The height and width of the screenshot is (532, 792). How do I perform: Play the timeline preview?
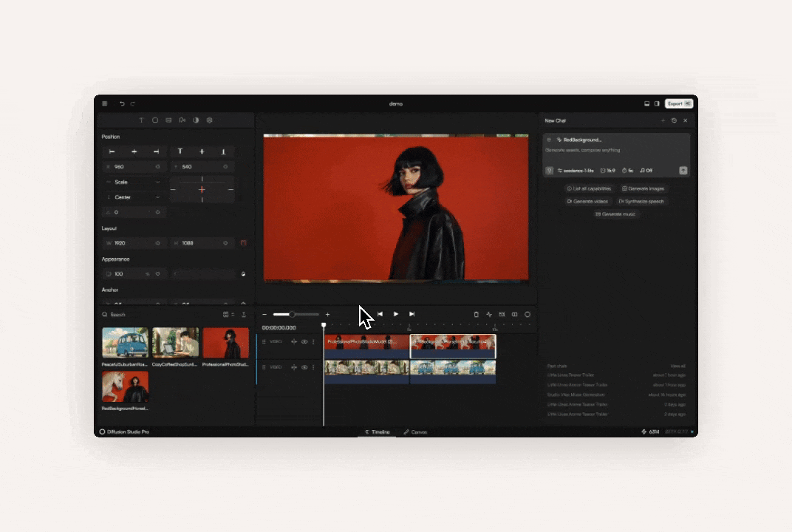pos(395,314)
